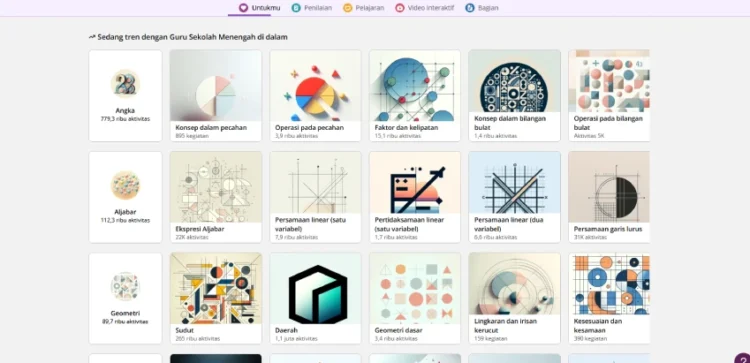Open the Geometri dasar thumbnail
Viewport: 750px width, 363px height.
point(415,288)
